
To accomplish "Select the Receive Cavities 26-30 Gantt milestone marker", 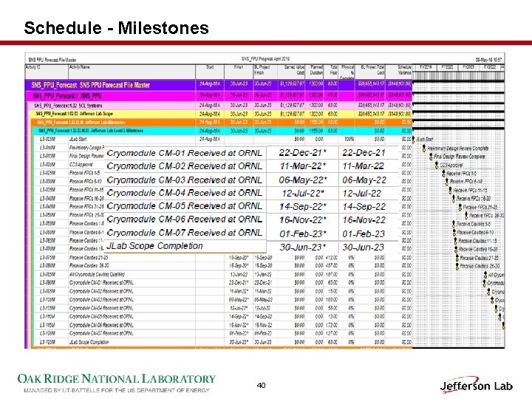I will (x=457, y=267).
